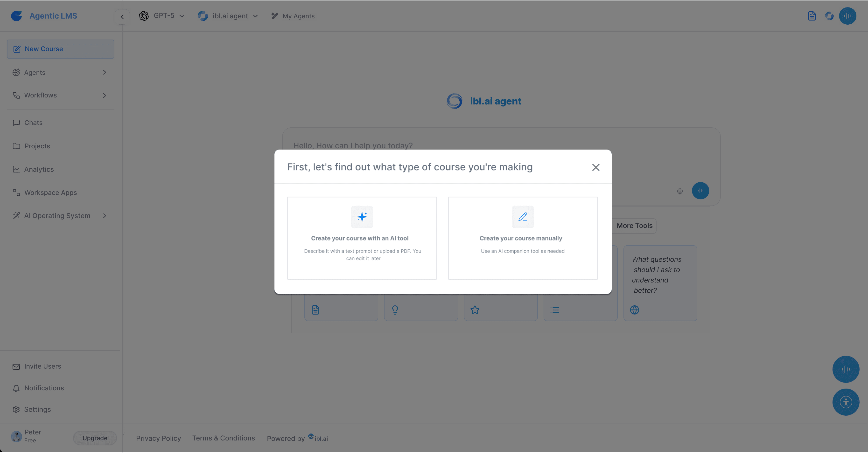Open Settings from the sidebar
Viewport: 868px width, 453px height.
(x=37, y=409)
